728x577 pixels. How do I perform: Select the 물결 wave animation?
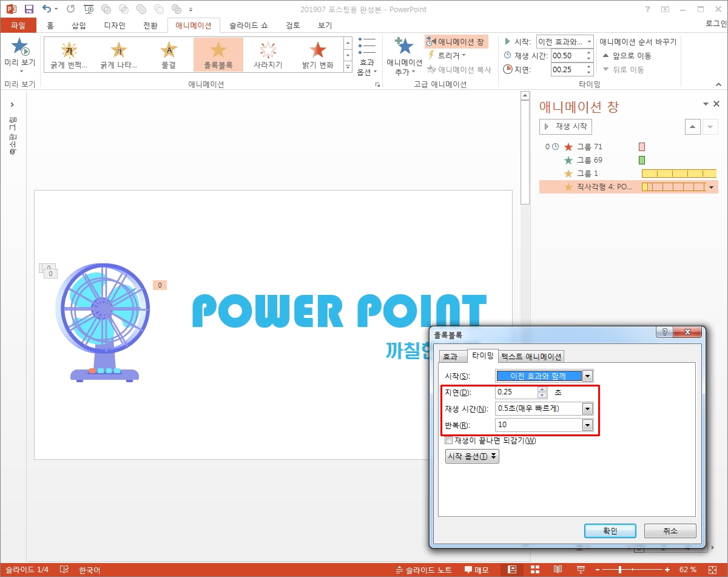pos(169,55)
